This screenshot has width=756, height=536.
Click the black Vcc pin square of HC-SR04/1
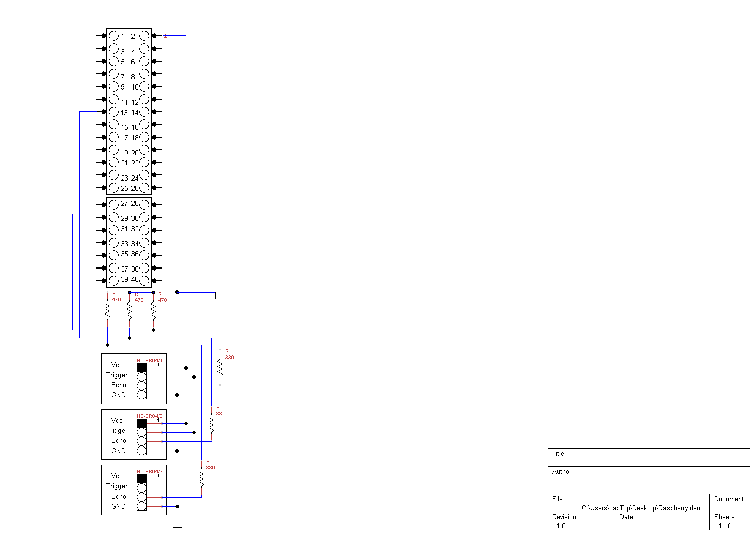coord(142,368)
